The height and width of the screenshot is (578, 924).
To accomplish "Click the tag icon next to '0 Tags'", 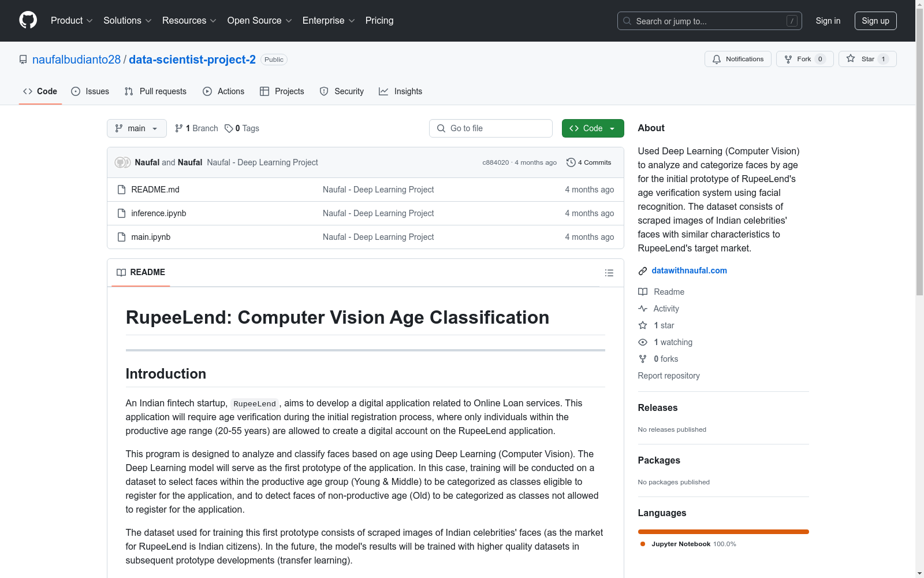I will [x=229, y=128].
